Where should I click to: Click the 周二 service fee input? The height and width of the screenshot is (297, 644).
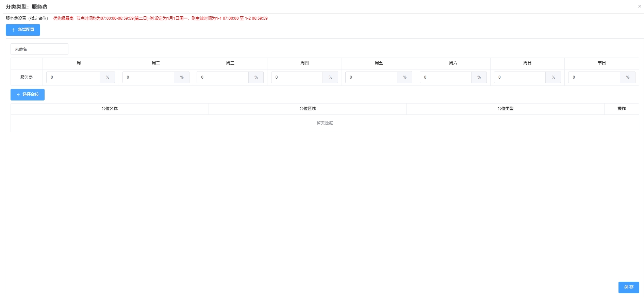(x=148, y=77)
